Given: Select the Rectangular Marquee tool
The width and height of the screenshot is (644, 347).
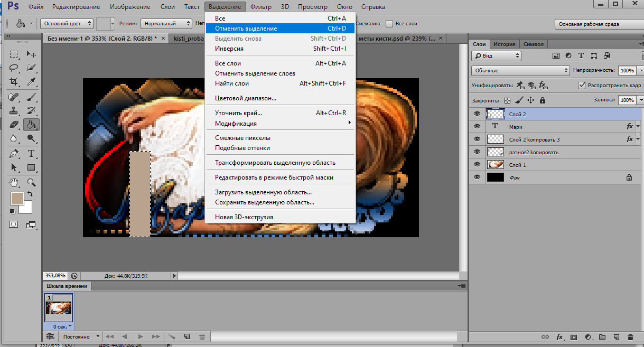Looking at the screenshot, I should 14,53.
